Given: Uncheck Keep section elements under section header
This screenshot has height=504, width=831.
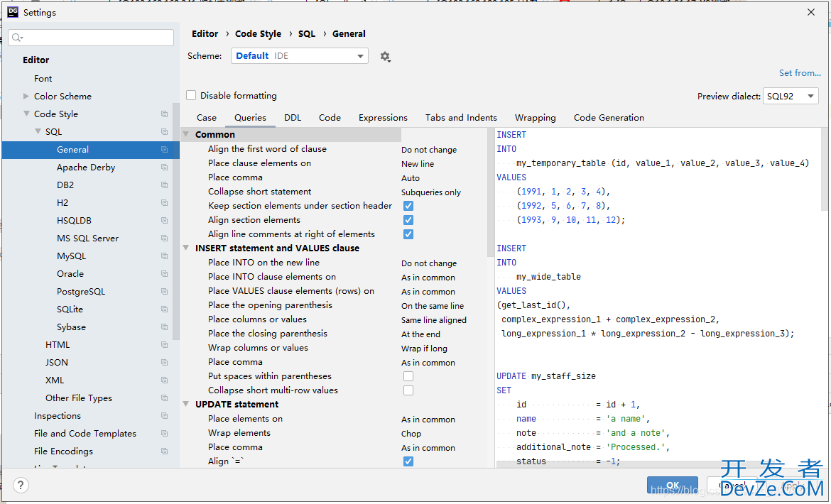Looking at the screenshot, I should coord(408,206).
